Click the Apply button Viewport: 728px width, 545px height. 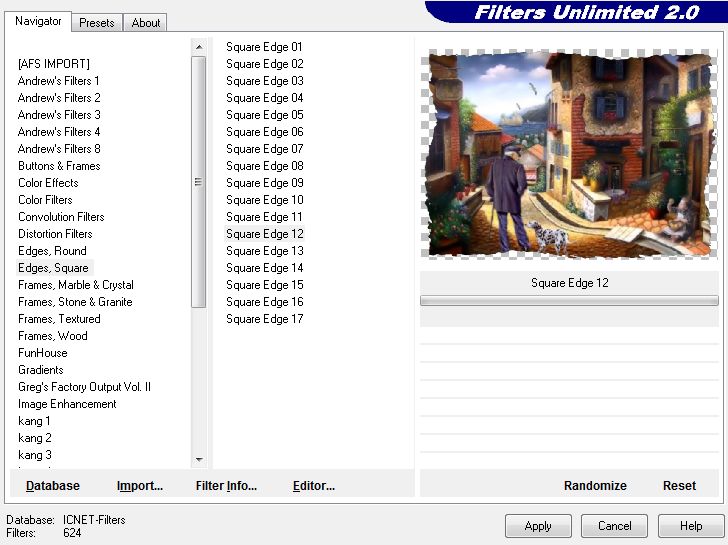[538, 526]
